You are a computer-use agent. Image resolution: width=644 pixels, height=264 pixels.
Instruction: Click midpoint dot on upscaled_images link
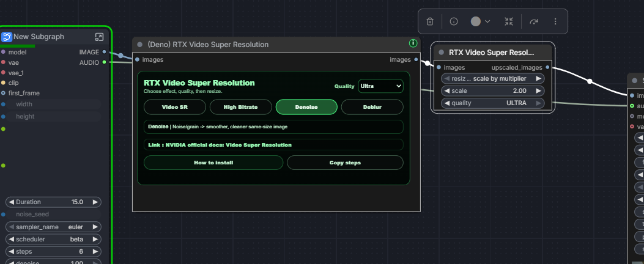point(590,81)
